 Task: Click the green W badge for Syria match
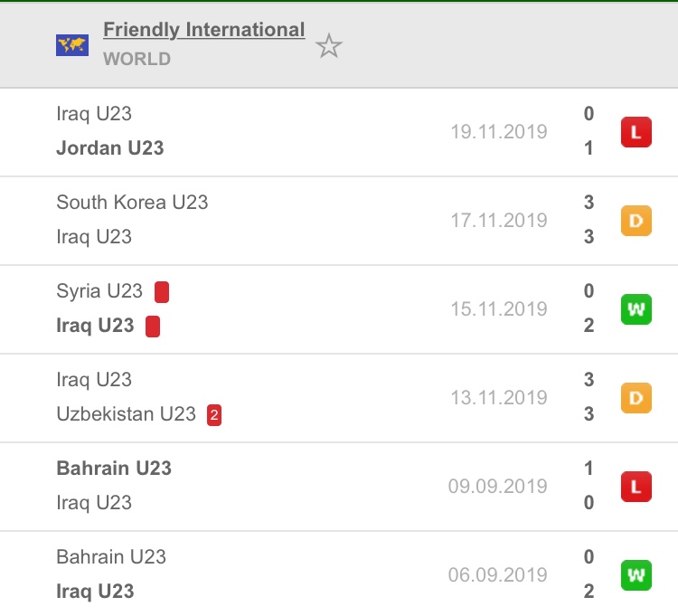pyautogui.click(x=636, y=309)
